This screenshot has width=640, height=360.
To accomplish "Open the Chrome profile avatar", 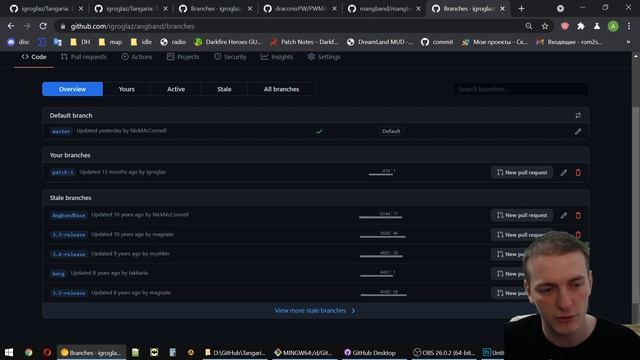I will click(x=613, y=26).
